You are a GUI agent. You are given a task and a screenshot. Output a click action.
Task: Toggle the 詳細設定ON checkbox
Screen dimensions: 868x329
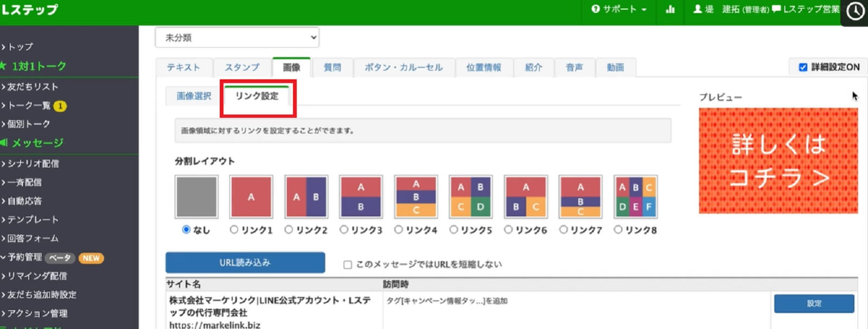point(803,67)
